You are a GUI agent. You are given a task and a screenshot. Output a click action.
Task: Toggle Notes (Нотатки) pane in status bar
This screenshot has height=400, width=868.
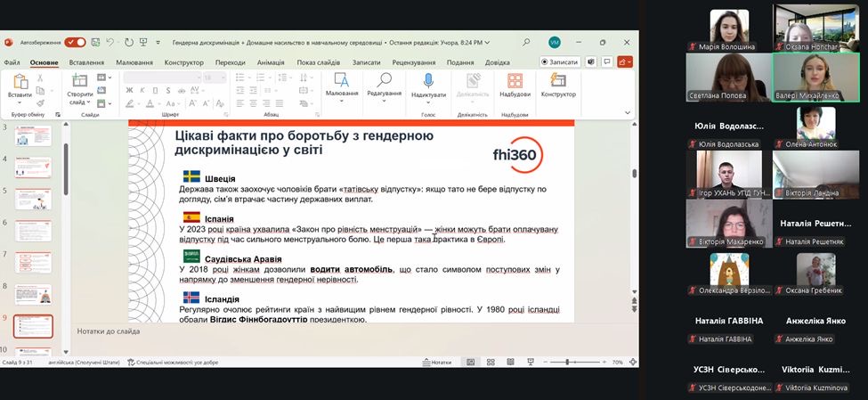(x=446, y=363)
